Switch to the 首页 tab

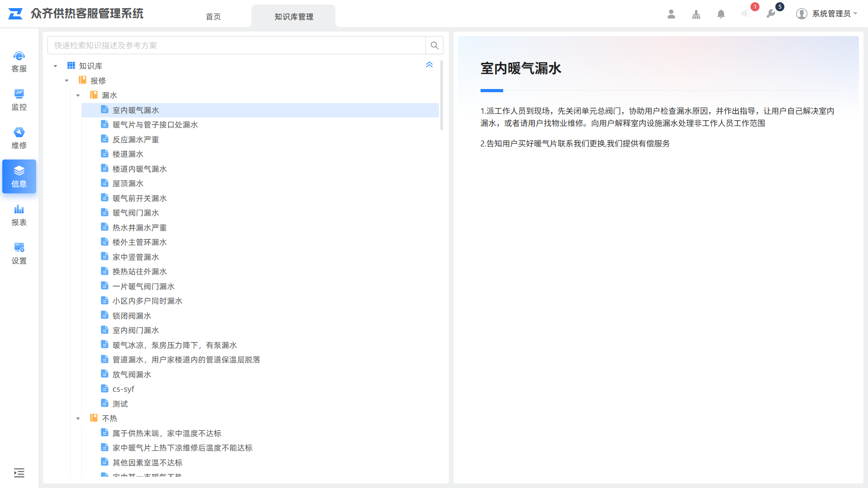(x=213, y=17)
